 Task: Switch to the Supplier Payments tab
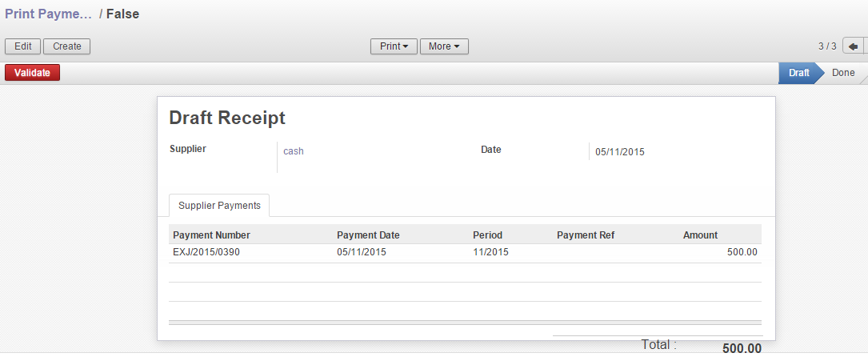219,206
